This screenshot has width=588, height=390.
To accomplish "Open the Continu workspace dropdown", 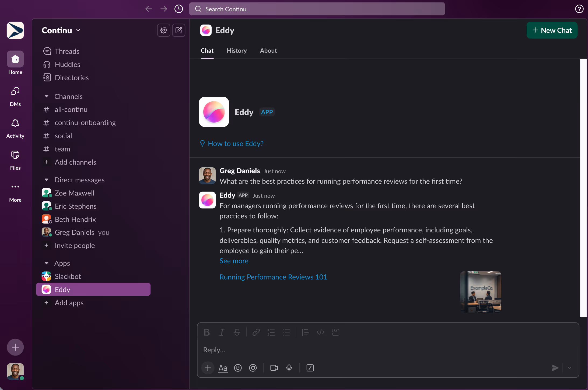I will pyautogui.click(x=61, y=30).
